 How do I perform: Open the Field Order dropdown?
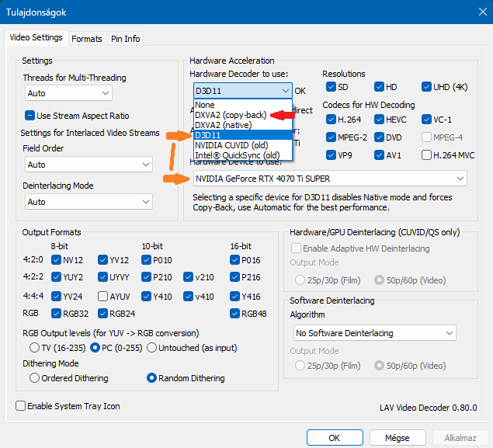89,165
